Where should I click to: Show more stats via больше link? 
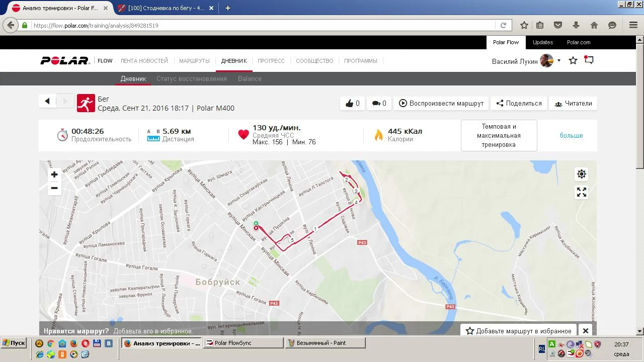tap(572, 135)
